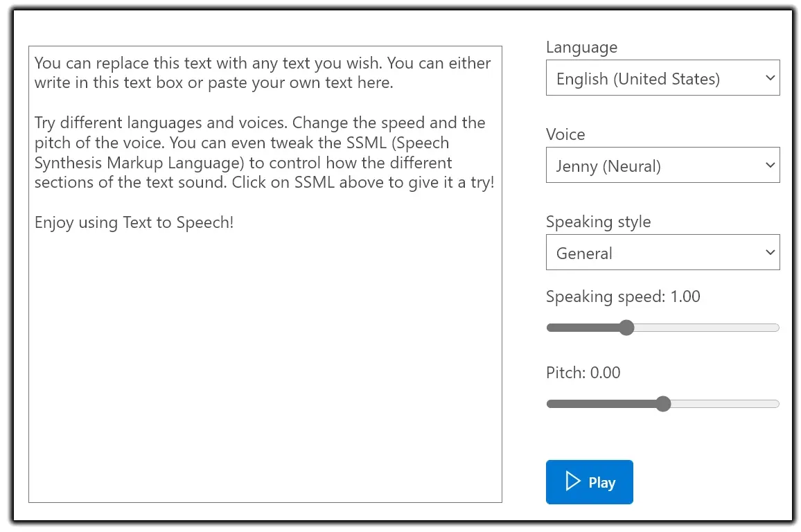
Task: Click the far right end of the Speaking speed track
Action: 776,328
